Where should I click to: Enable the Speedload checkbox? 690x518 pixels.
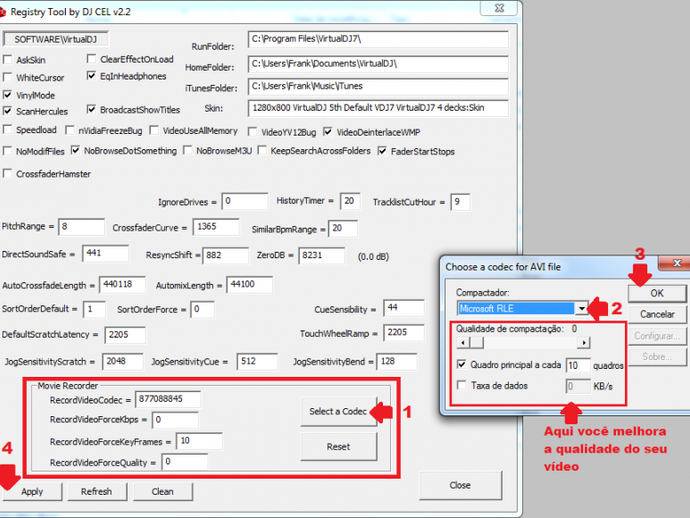7,130
